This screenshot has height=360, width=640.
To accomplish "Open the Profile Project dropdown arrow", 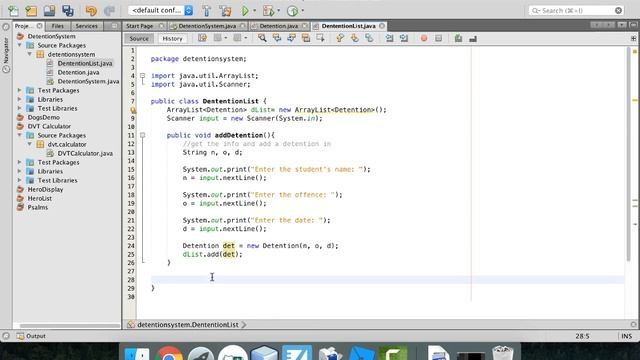I will (302, 11).
